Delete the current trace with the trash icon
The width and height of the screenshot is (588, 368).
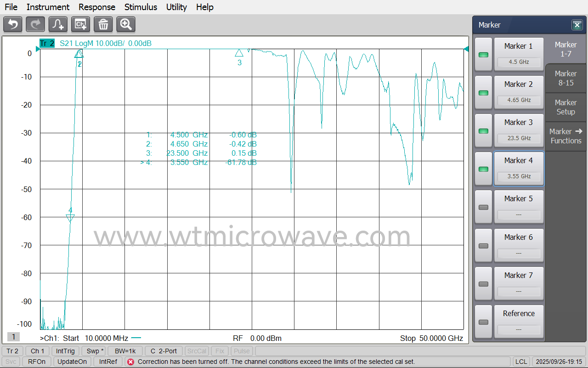click(103, 24)
